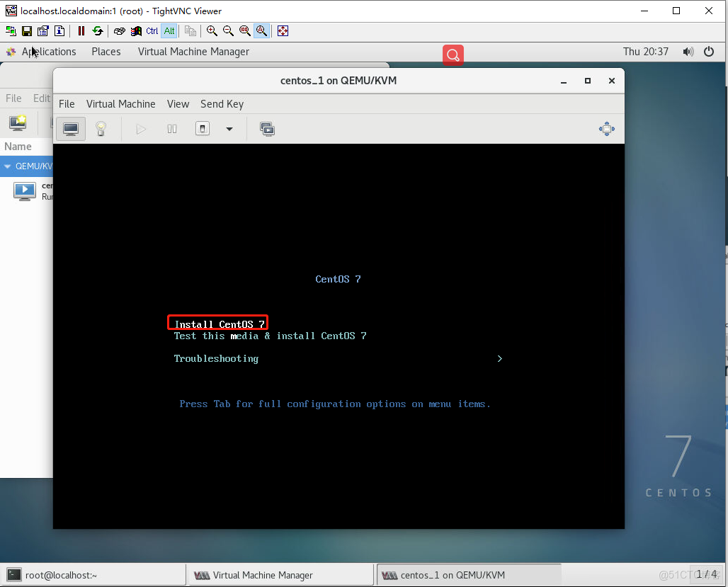Viewport: 728px width, 587px height.
Task: Refresh the VNC screen with green arrows icon
Action: click(x=98, y=31)
